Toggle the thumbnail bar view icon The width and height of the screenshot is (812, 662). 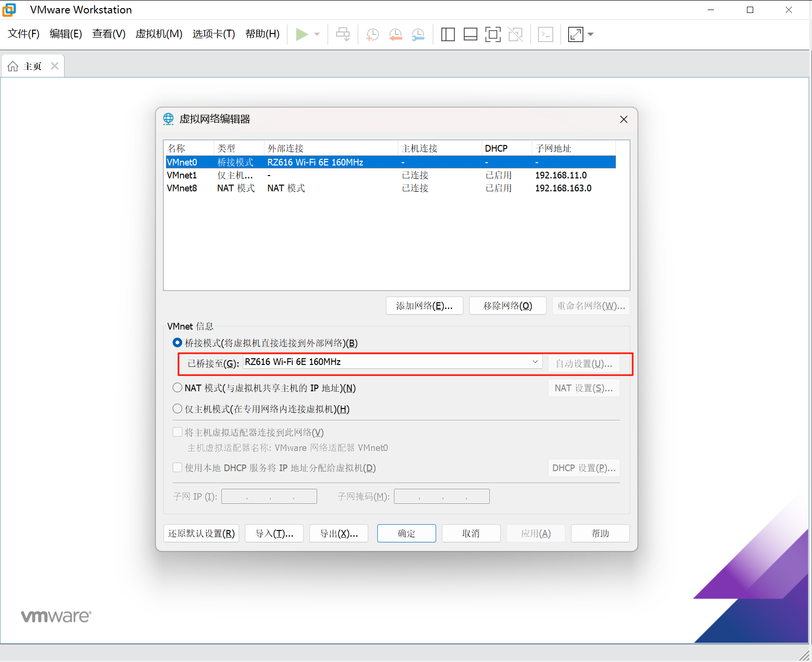click(x=471, y=34)
